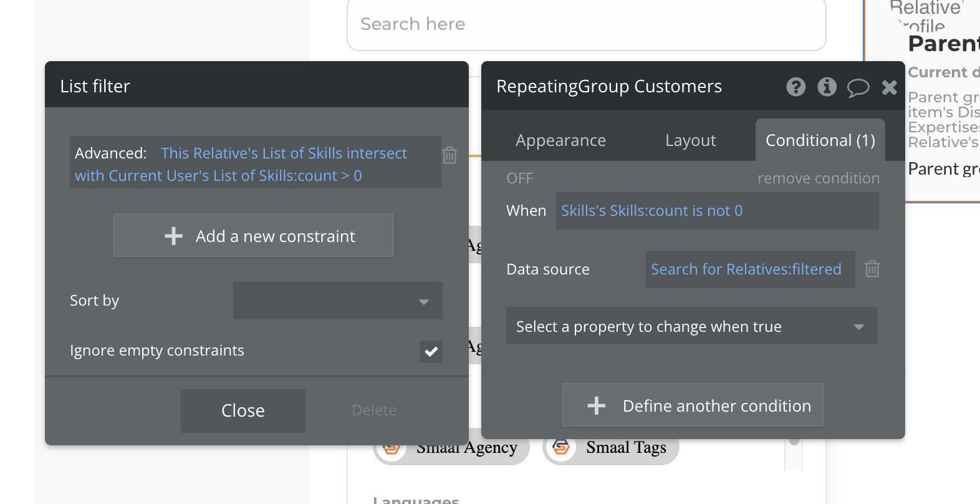Toggle the Ignore empty constraints checkbox
This screenshot has width=980, height=504.
tap(431, 351)
